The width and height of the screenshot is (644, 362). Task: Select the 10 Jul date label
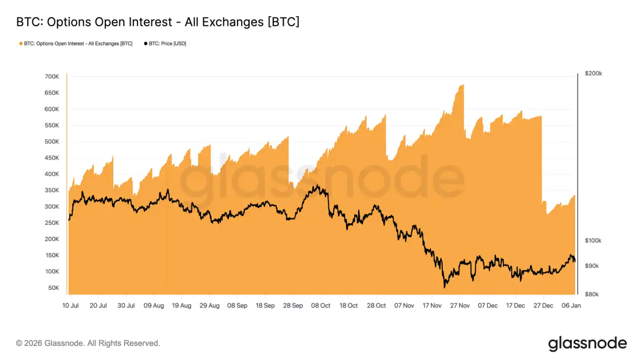click(x=71, y=306)
